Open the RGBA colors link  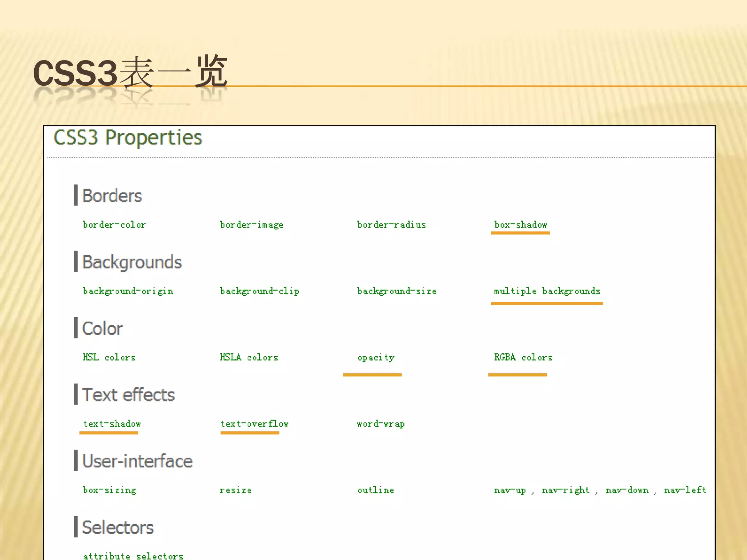[523, 357]
